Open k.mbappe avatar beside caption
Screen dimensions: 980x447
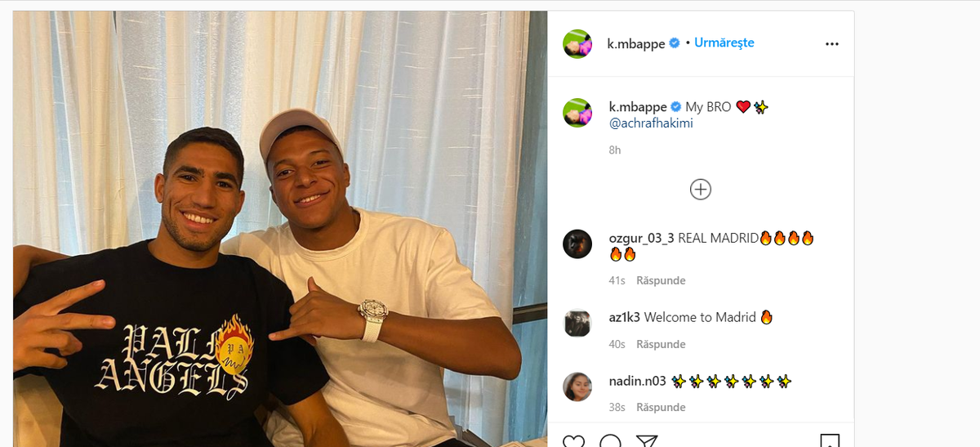tap(577, 112)
